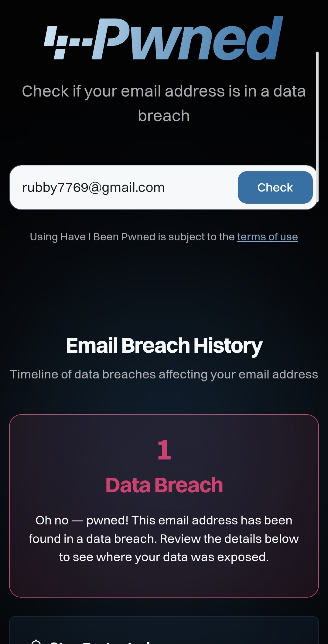Click the 'Using Have I Been Pwned' notice text
The image size is (328, 644).
click(x=132, y=237)
